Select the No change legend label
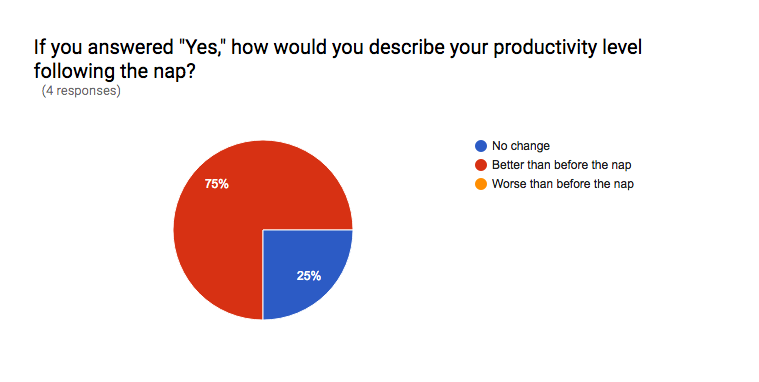 521,146
